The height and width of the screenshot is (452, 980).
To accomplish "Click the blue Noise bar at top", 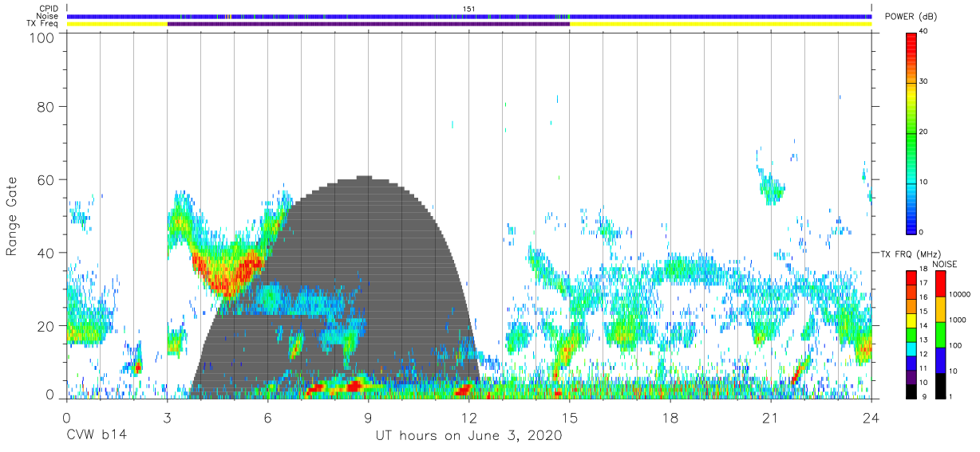I will [468, 16].
